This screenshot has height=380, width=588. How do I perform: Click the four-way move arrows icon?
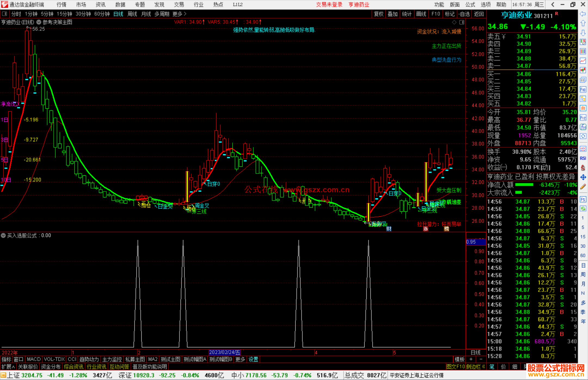[583, 177]
